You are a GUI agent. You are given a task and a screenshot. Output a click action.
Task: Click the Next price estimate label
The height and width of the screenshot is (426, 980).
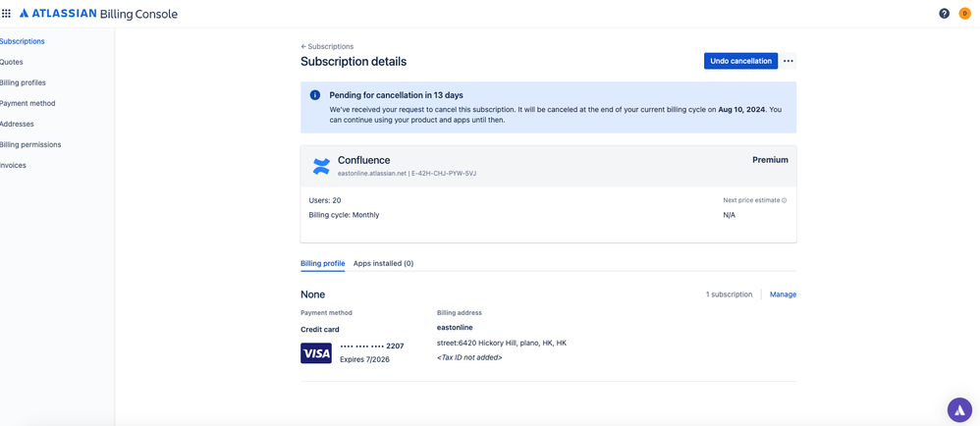pos(752,200)
